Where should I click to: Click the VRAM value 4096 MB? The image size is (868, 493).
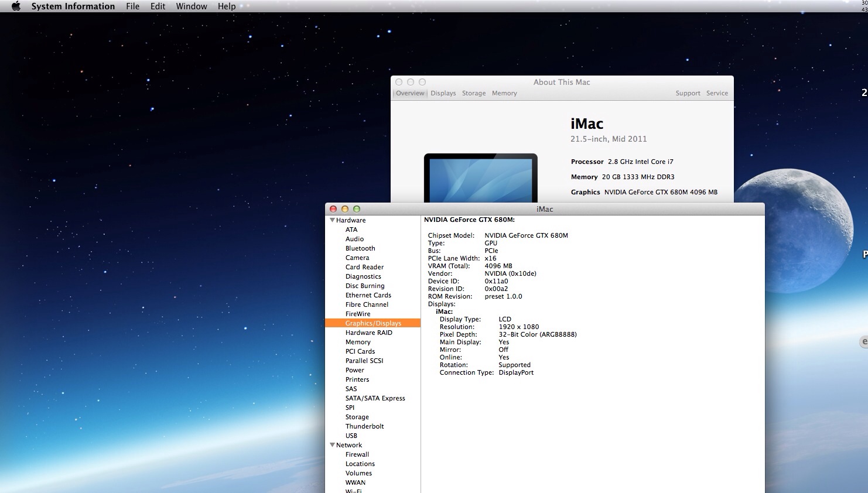tap(498, 266)
